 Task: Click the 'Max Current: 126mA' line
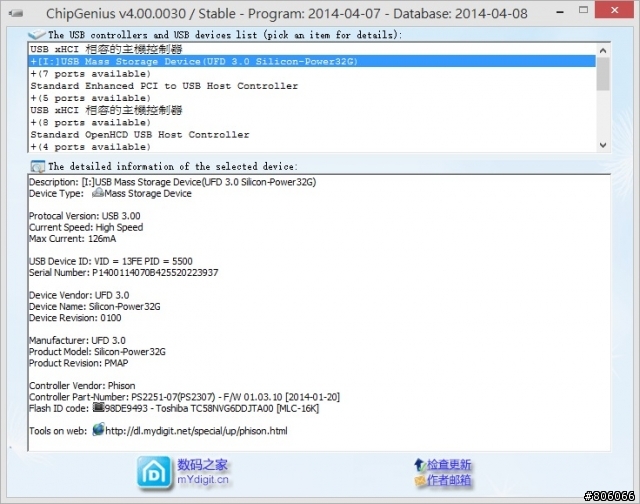pos(73,239)
